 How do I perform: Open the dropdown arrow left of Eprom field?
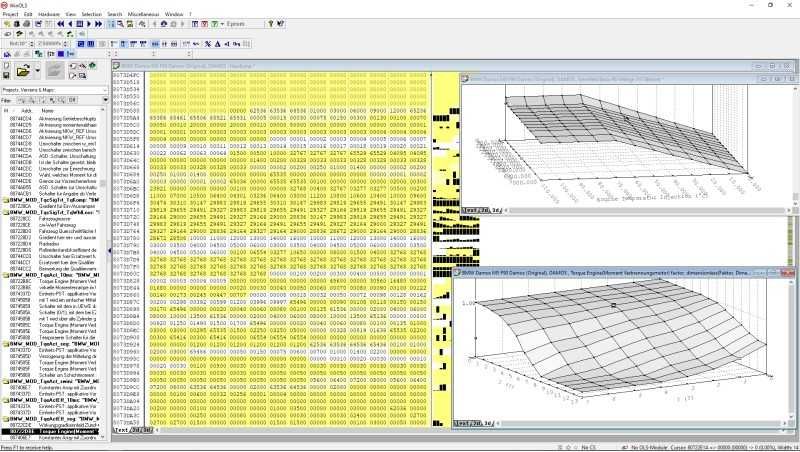click(x=222, y=24)
